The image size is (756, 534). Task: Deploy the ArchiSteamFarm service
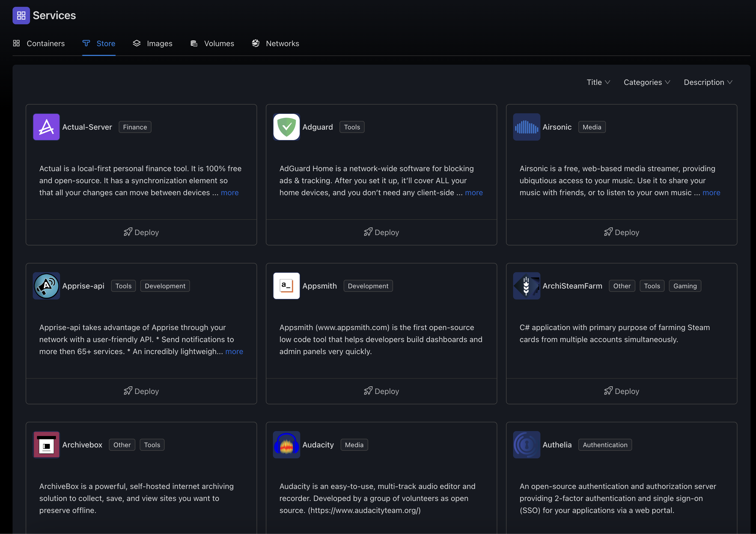(x=621, y=391)
